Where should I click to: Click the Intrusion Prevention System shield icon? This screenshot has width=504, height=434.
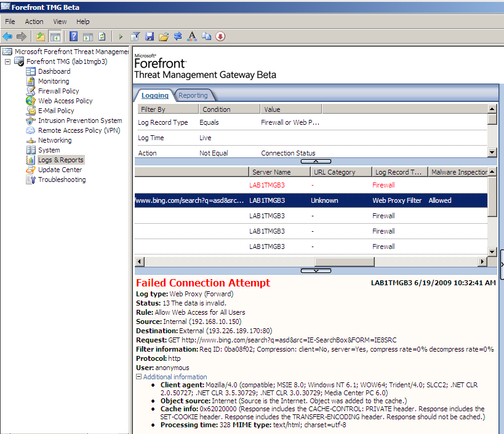click(30, 120)
